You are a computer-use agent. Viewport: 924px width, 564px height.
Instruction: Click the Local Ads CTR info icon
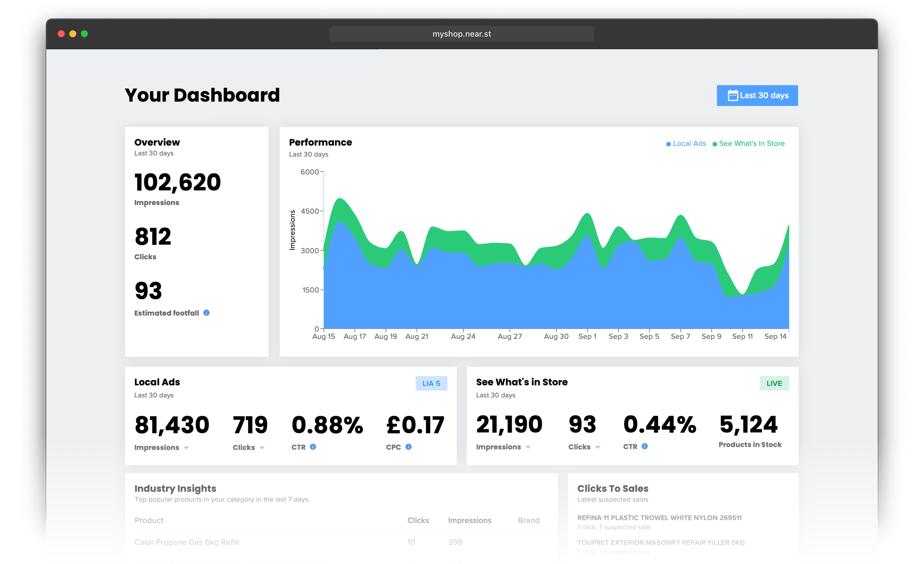pyautogui.click(x=313, y=447)
